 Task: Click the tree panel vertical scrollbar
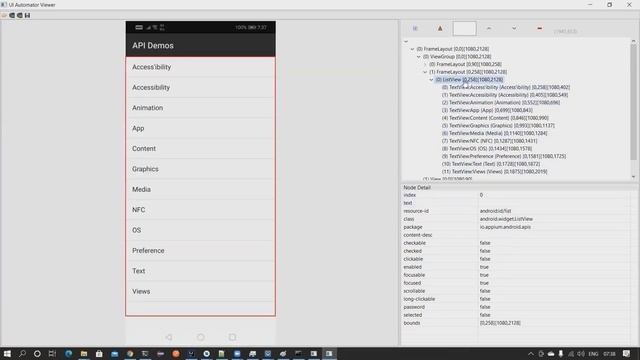633,102
